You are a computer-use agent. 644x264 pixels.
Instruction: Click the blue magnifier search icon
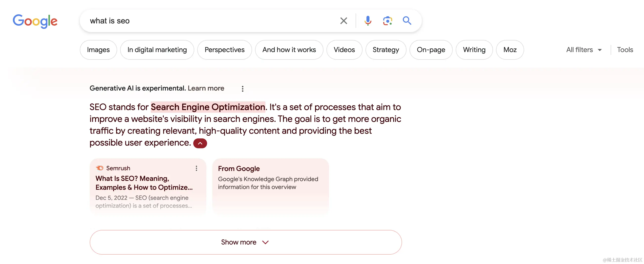(x=407, y=21)
